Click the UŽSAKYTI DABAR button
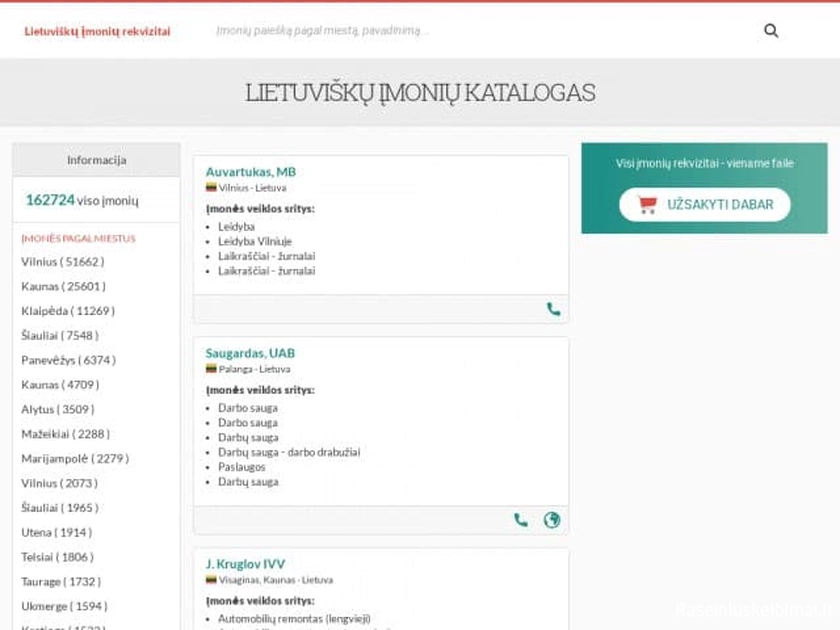The width and height of the screenshot is (840, 630). tap(704, 205)
